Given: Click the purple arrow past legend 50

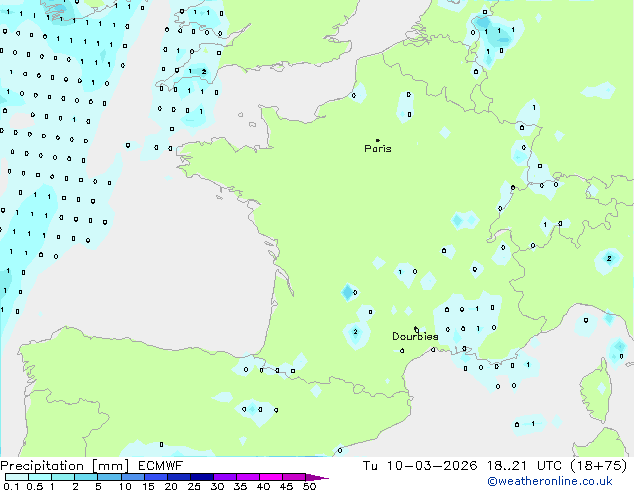Looking at the screenshot, I should (317, 477).
